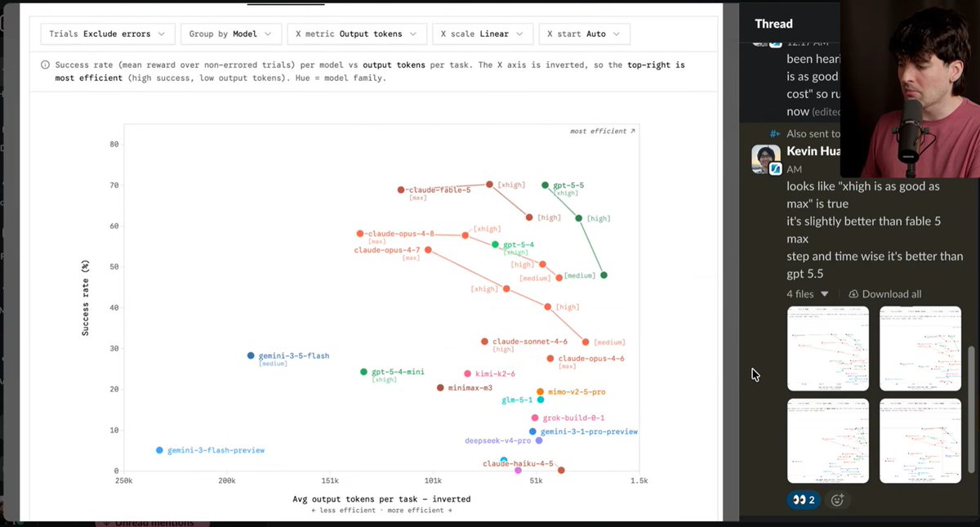
Task: Click the deepseek-v4-pro data point
Action: coord(539,440)
